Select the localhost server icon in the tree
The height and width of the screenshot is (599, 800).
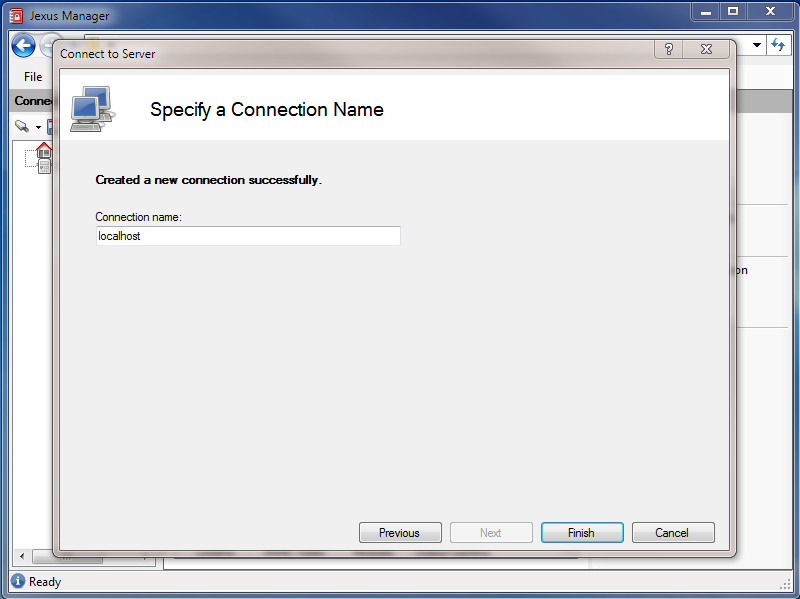coord(44,168)
